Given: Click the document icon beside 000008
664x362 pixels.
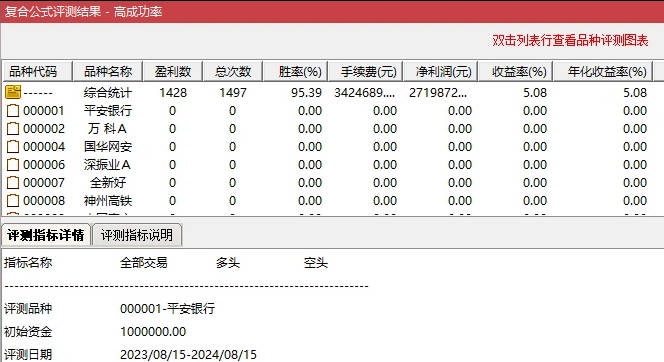Looking at the screenshot, I should 13,200.
